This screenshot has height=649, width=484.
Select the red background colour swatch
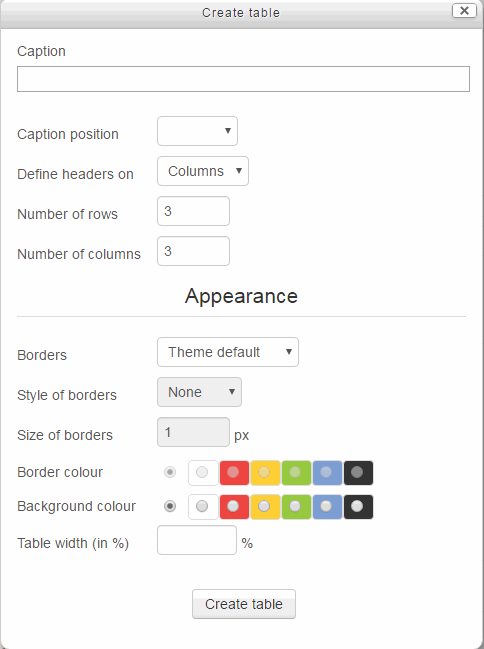234,507
